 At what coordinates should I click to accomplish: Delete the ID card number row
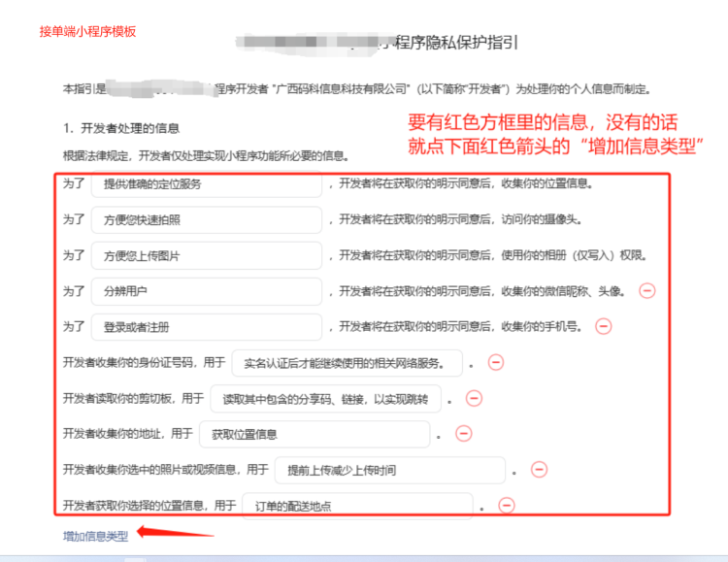pyautogui.click(x=495, y=363)
